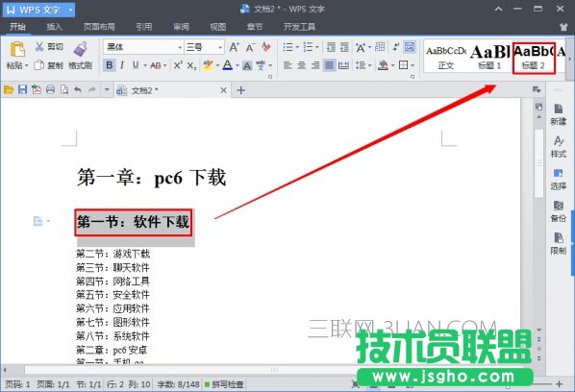
Task: Open borders dropdown arrow
Action: click(x=412, y=65)
